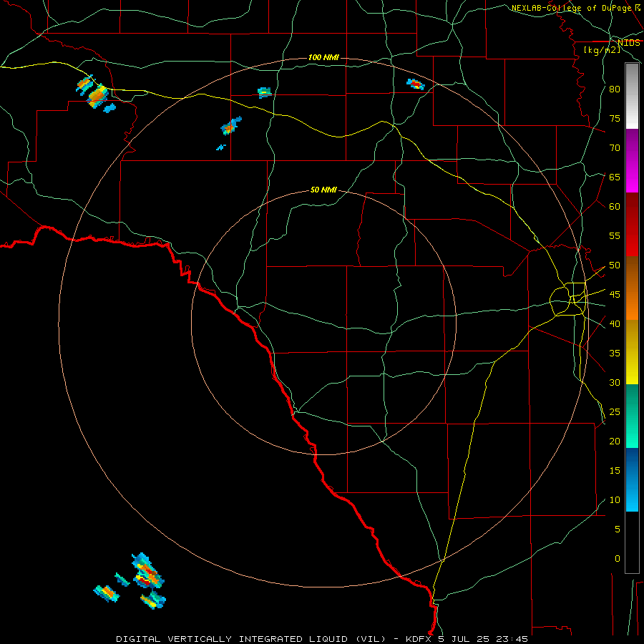Click the scale value 65
This screenshot has height=644, width=644.
pos(615,177)
